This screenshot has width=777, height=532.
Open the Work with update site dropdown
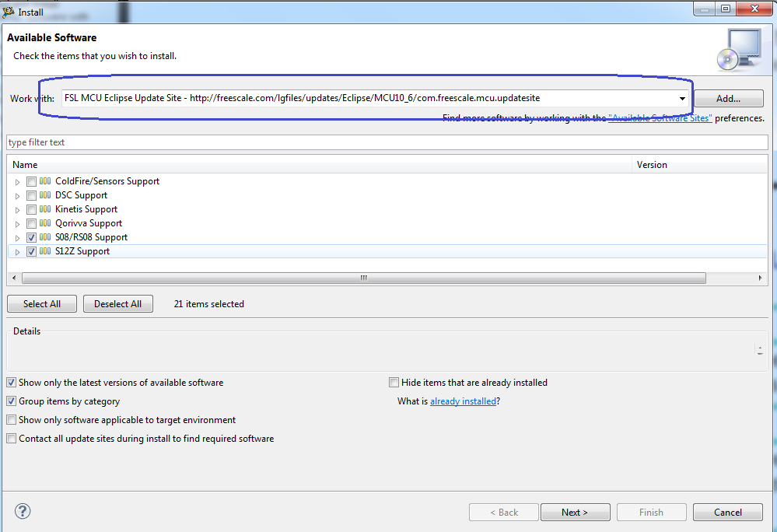pos(682,99)
